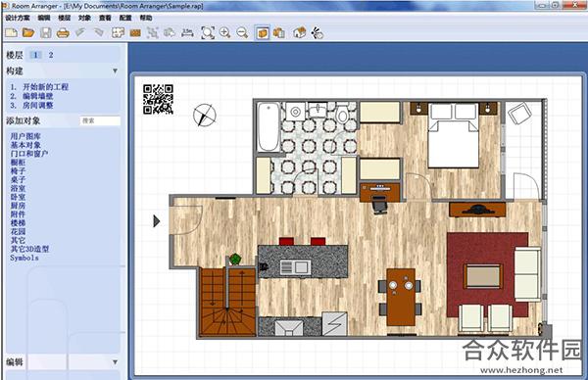Open the 花园 category
The image size is (588, 380).
pyautogui.click(x=18, y=231)
